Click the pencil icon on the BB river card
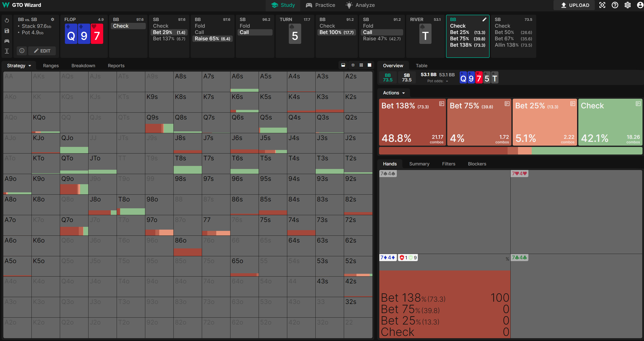Screen dimensions: 644x341 (x=484, y=20)
